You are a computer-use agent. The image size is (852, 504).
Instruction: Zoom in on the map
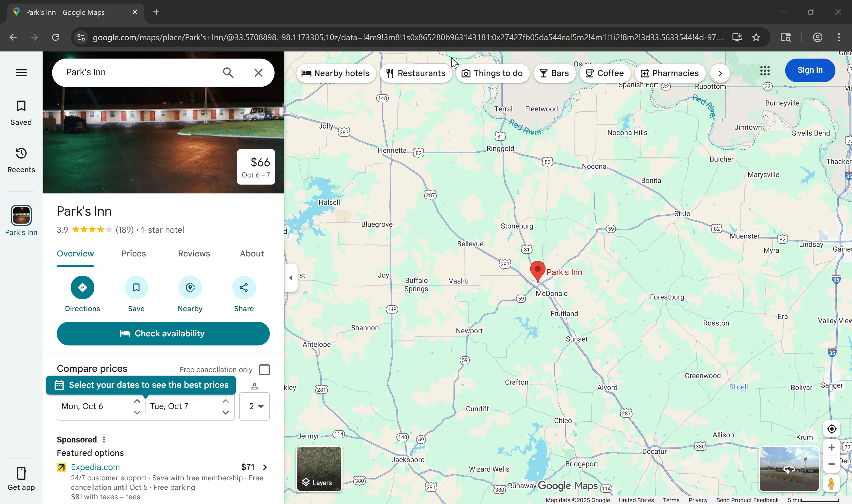(831, 448)
